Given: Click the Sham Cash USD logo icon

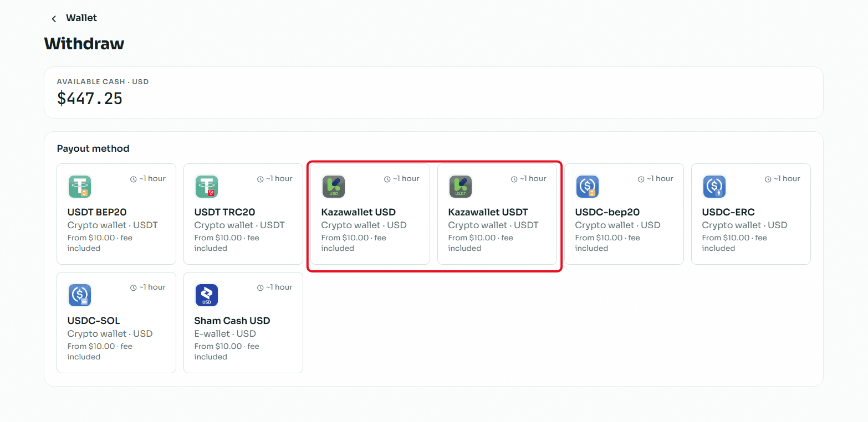Looking at the screenshot, I should (206, 295).
